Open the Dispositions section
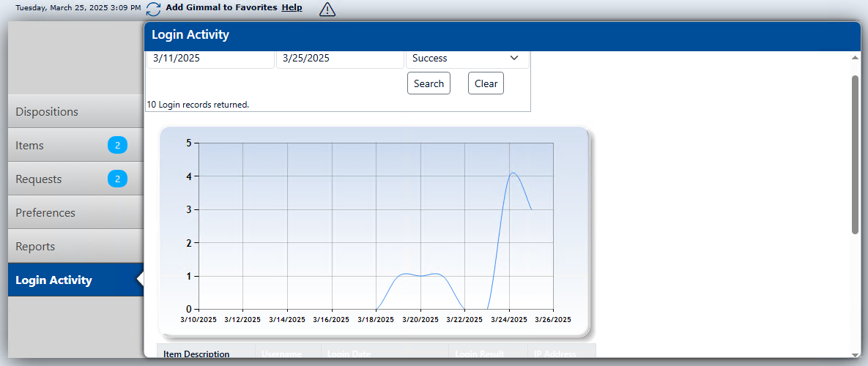This screenshot has height=366, width=868. click(x=47, y=112)
